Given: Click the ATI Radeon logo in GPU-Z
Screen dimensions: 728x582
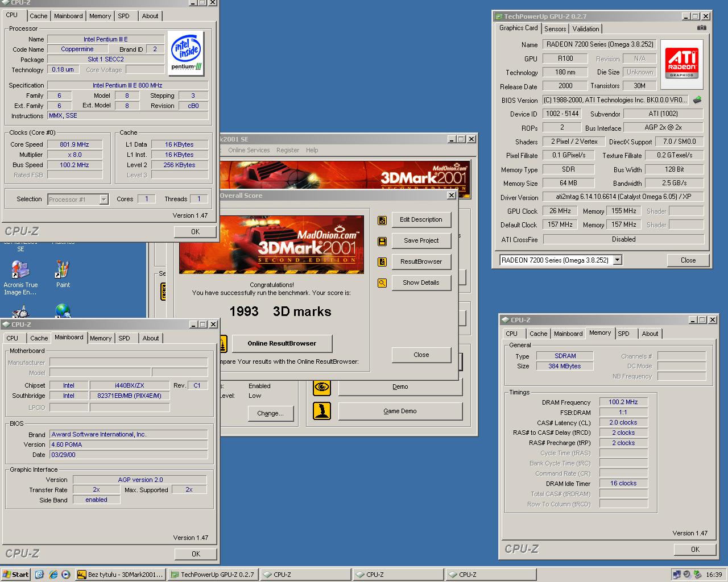Looking at the screenshot, I should 681,64.
